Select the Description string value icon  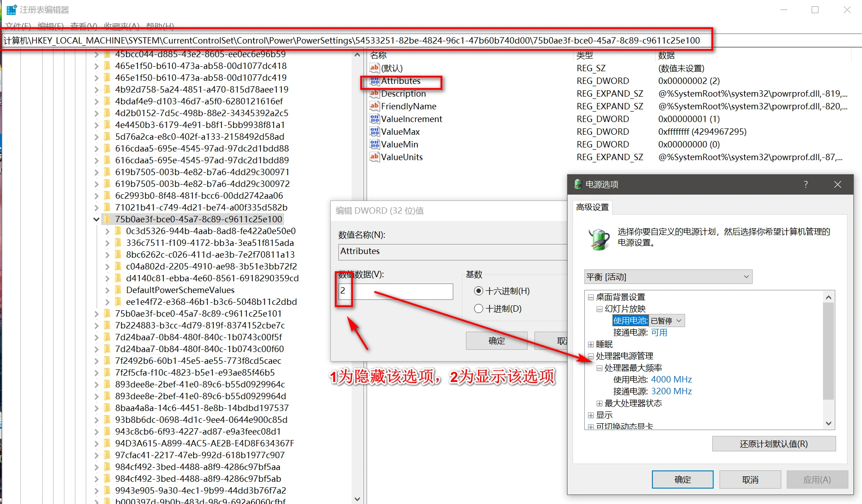point(374,93)
